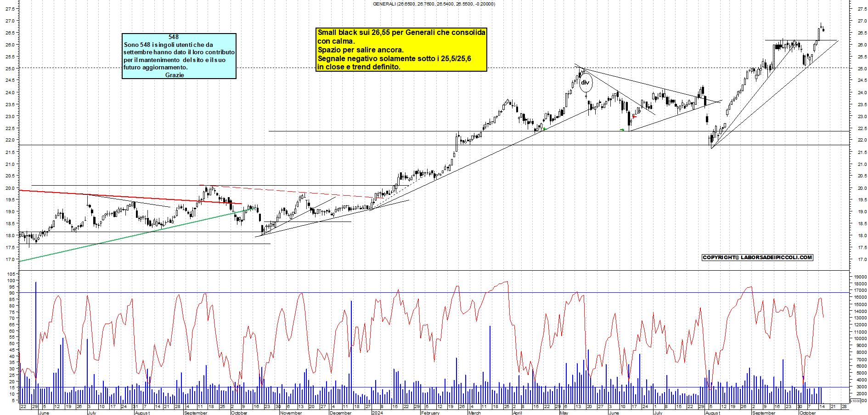
Task: Select 'Spazio per salire ancora.' text line
Action: click(x=361, y=50)
